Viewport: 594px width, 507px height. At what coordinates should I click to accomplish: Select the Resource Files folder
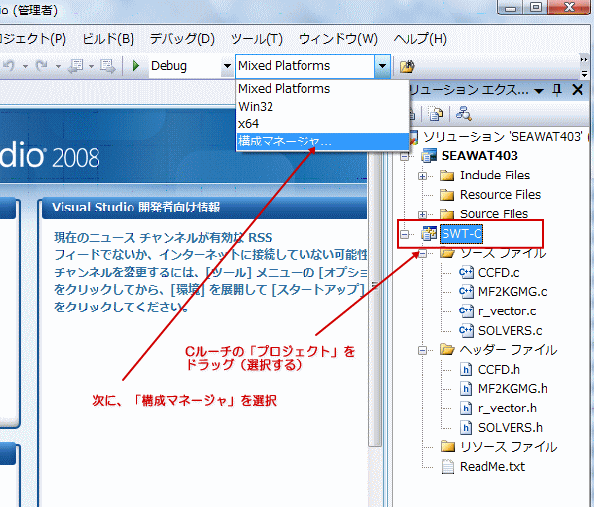tap(500, 195)
